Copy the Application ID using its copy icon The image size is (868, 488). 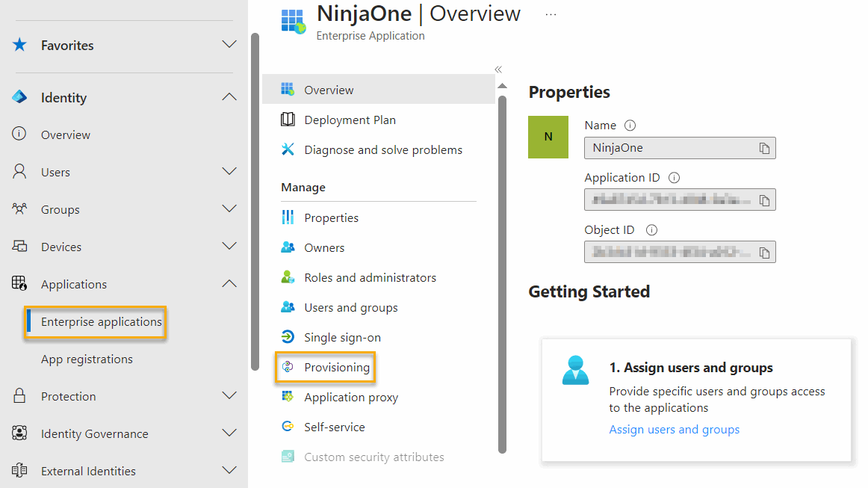765,200
